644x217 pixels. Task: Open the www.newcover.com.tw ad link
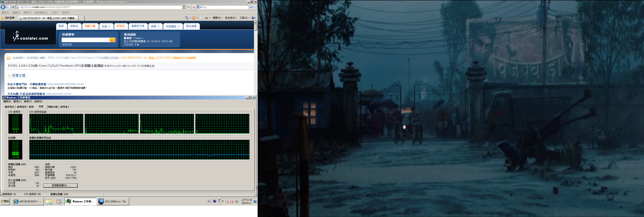[x=59, y=94]
